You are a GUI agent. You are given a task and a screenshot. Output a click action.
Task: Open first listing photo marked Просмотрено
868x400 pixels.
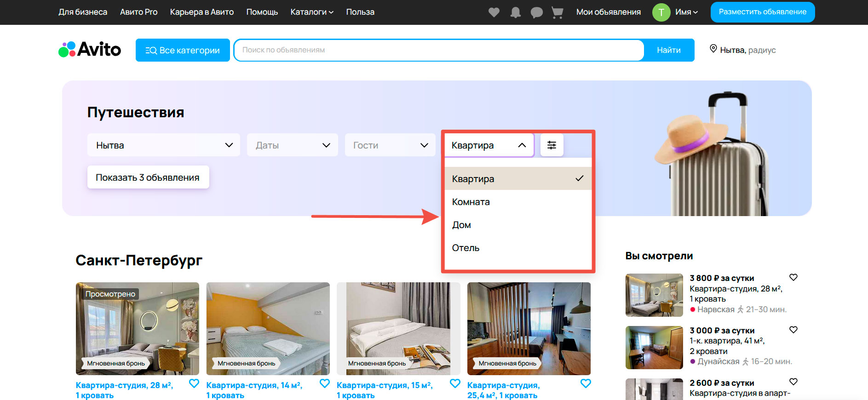(x=138, y=329)
